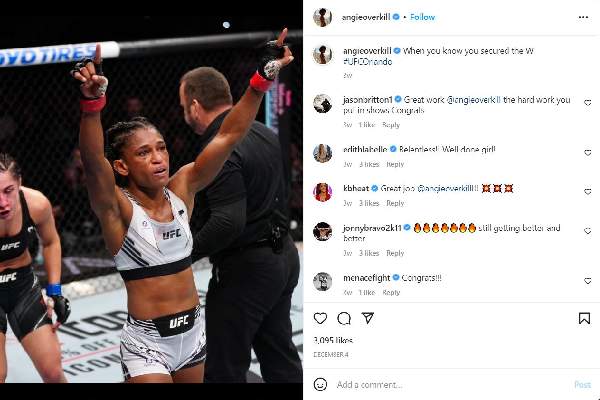Open the #UFCOrlando hashtag link
This screenshot has width=600, height=400.
pos(367,62)
